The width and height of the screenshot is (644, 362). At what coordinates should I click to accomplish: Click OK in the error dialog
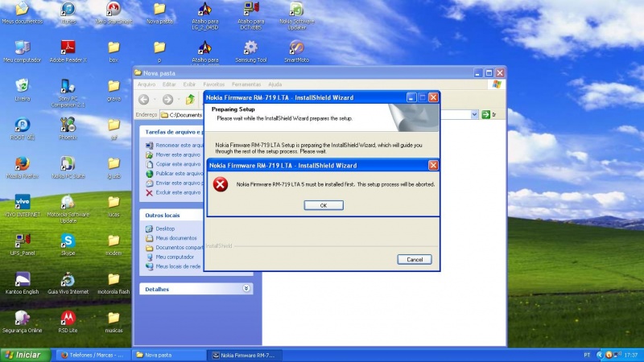pos(324,205)
